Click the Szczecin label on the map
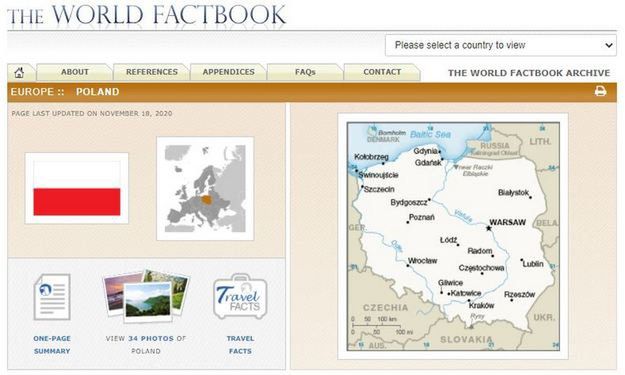The width and height of the screenshot is (625, 375). pyautogui.click(x=379, y=189)
